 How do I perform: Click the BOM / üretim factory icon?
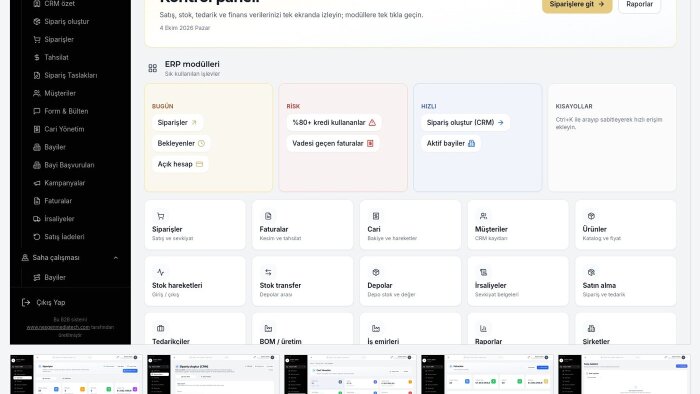pyautogui.click(x=268, y=328)
